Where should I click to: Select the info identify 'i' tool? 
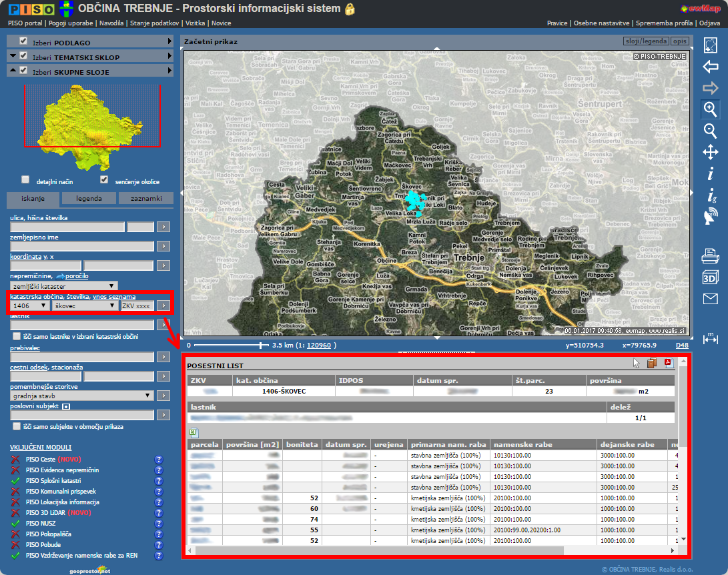pos(710,174)
